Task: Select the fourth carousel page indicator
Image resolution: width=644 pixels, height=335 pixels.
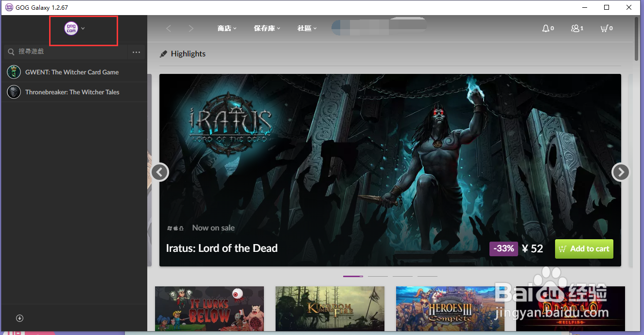Action: coord(427,276)
